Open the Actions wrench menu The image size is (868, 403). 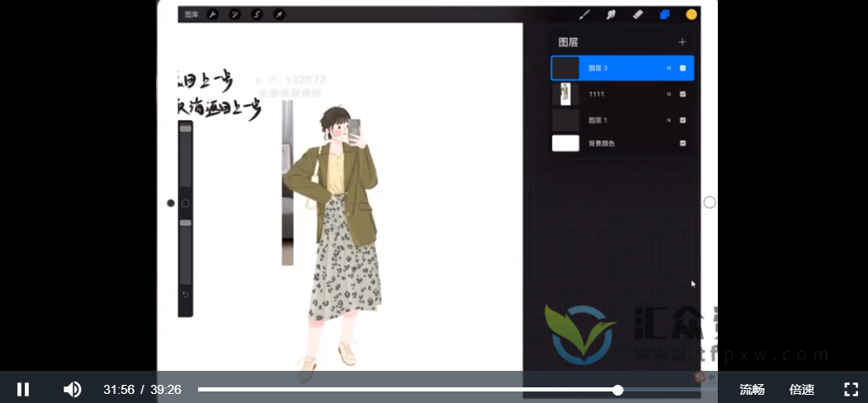pyautogui.click(x=212, y=15)
